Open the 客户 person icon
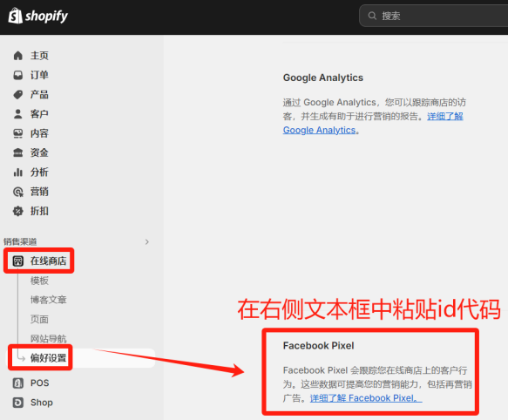 (x=17, y=114)
